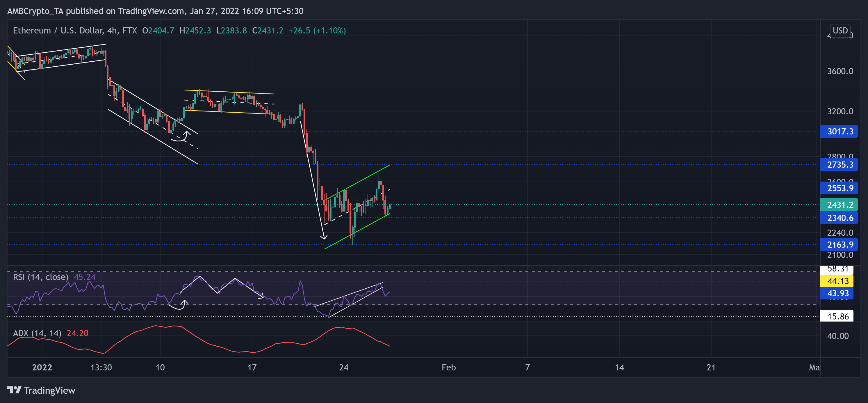Click the RSI (14, close) indicator label
This screenshot has height=403, width=868.
(x=40, y=276)
